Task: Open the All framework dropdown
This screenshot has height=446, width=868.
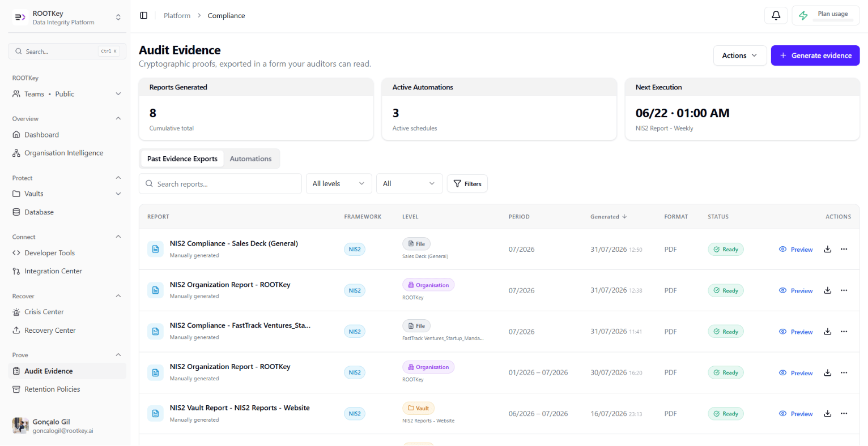Action: (410, 184)
